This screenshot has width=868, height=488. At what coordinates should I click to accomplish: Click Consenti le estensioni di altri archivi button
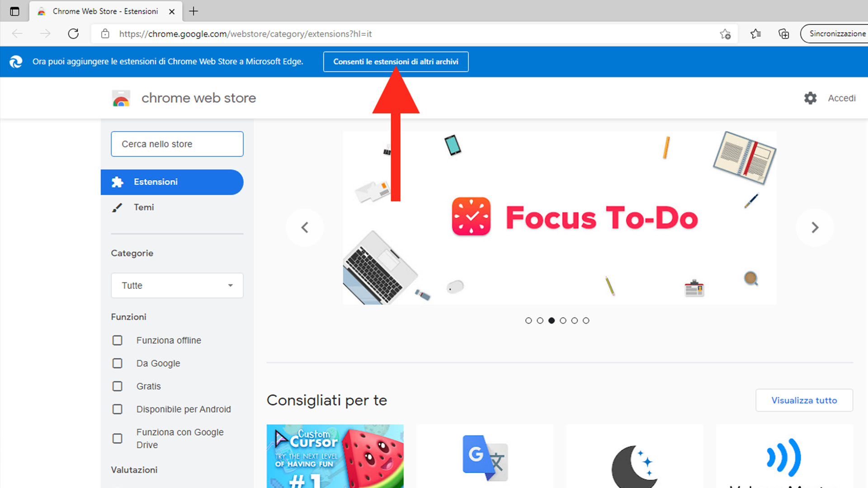point(395,61)
